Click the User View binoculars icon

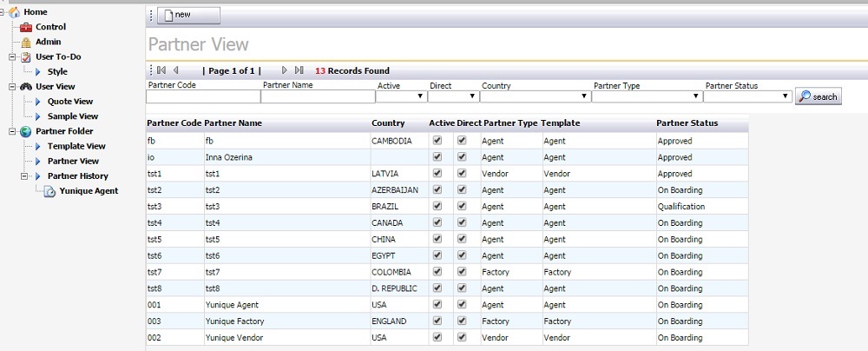(x=26, y=87)
